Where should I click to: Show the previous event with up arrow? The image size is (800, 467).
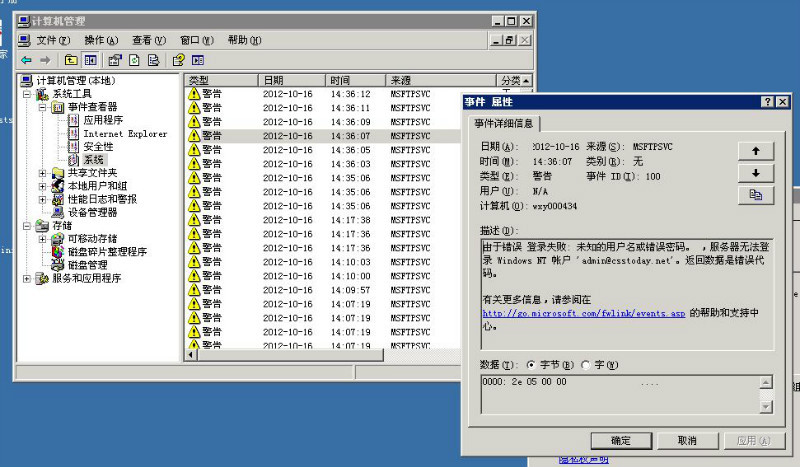pyautogui.click(x=755, y=151)
